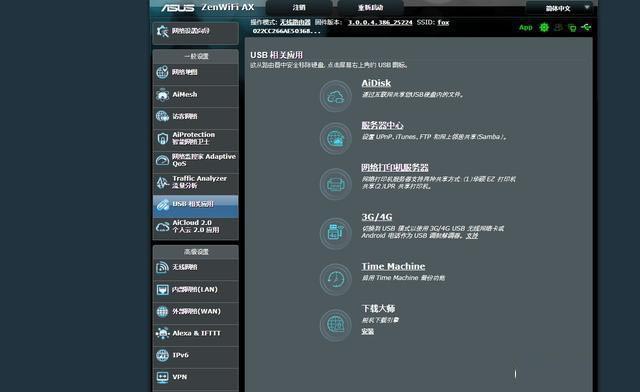Select the AiMesh menu label
The height and width of the screenshot is (392, 640).
(184, 94)
